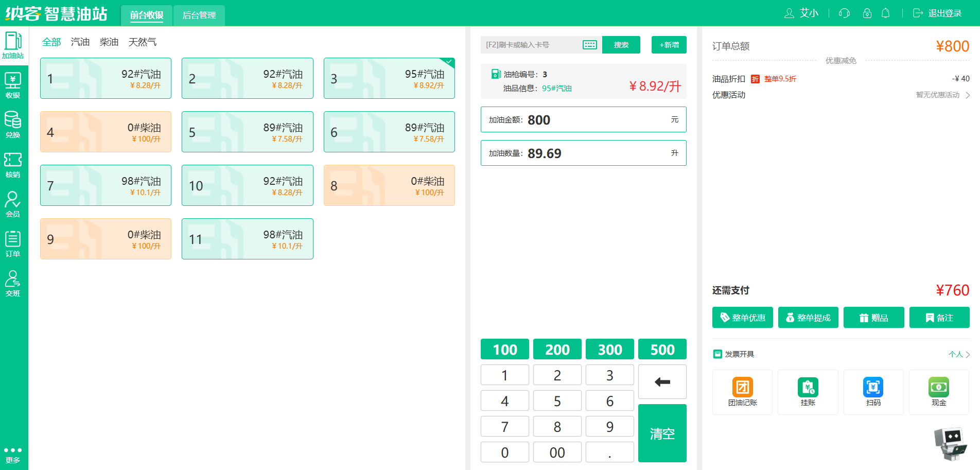
Task: Open the 核销 verification sidebar icon
Action: [13, 164]
